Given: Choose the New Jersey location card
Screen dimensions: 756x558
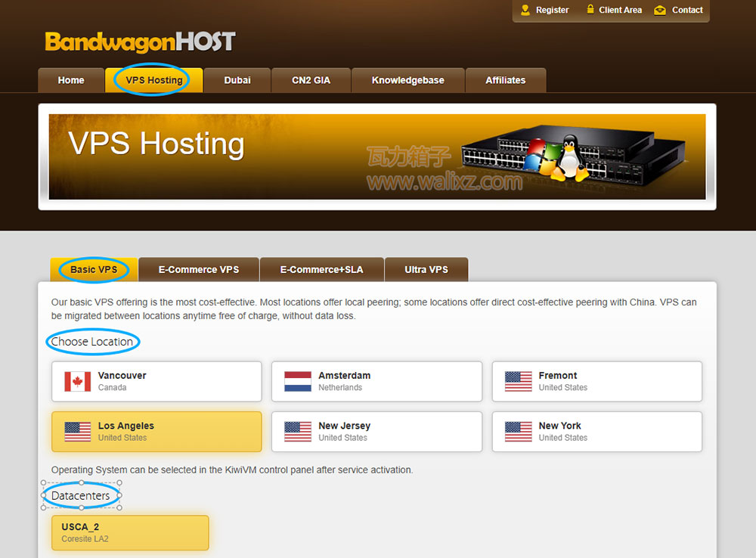Looking at the screenshot, I should click(x=376, y=432).
